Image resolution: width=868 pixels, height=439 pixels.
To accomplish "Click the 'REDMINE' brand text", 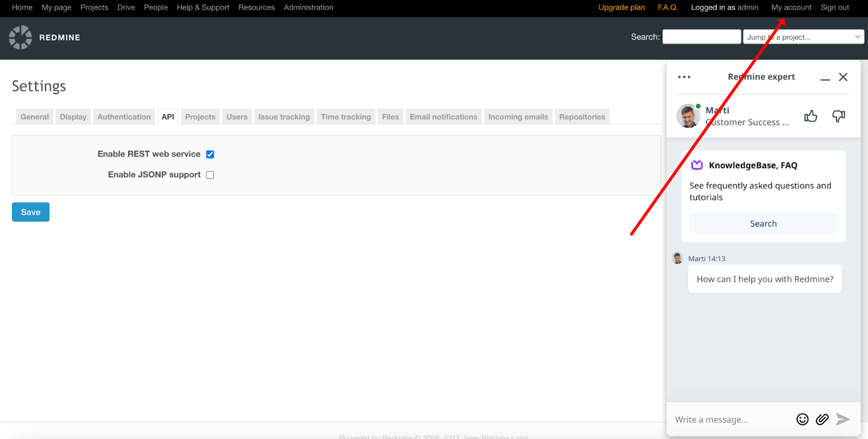I will click(60, 37).
